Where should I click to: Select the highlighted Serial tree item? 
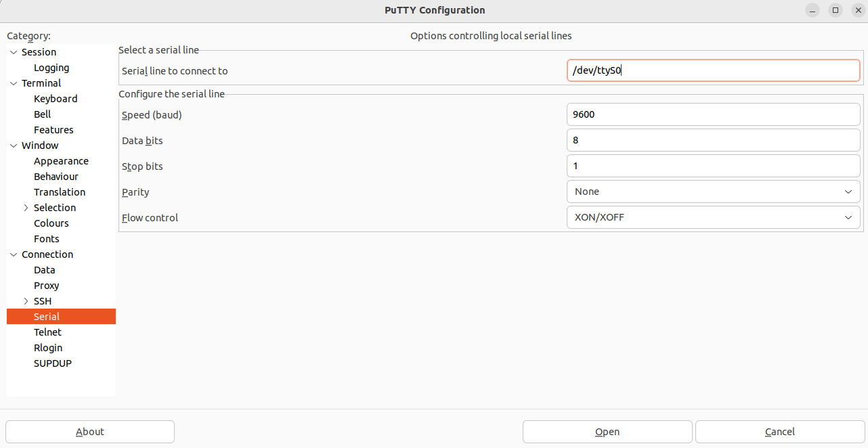coord(61,317)
